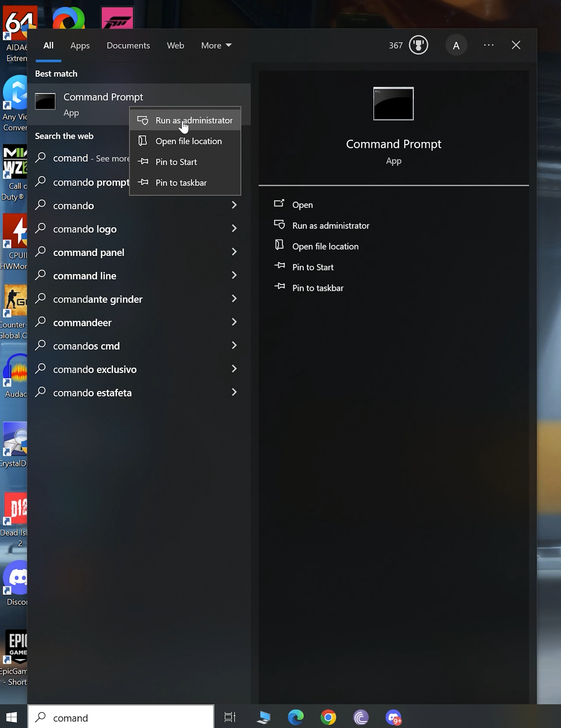Click the large Command Prompt preview icon
Viewport: 561px width, 728px height.
tap(393, 104)
